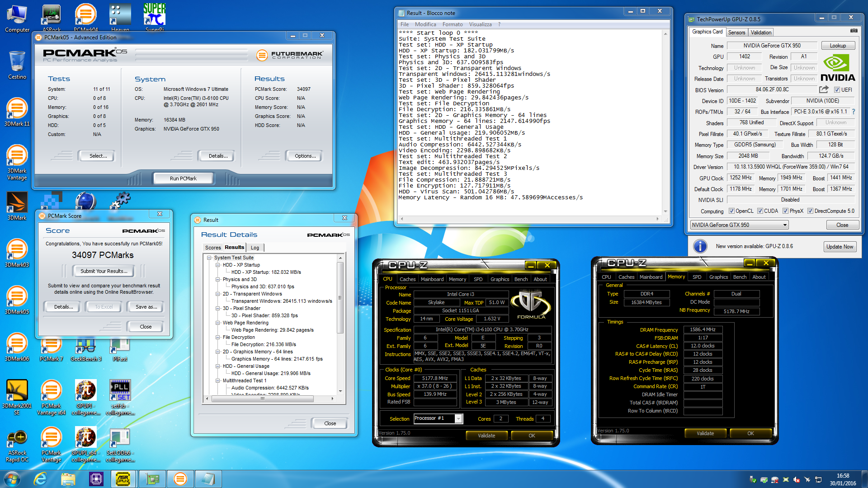Open the GeekBench 3 desktop shortcut
The image size is (868, 488).
[86, 350]
